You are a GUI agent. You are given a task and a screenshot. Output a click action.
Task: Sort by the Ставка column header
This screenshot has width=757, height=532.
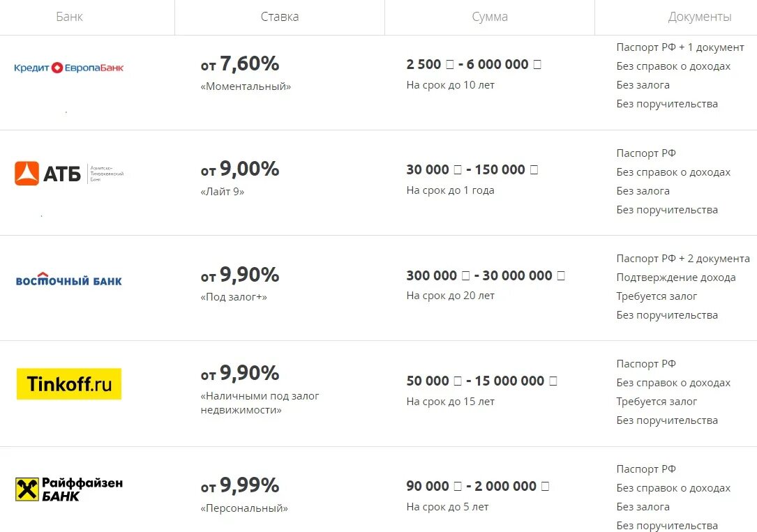pos(280,17)
